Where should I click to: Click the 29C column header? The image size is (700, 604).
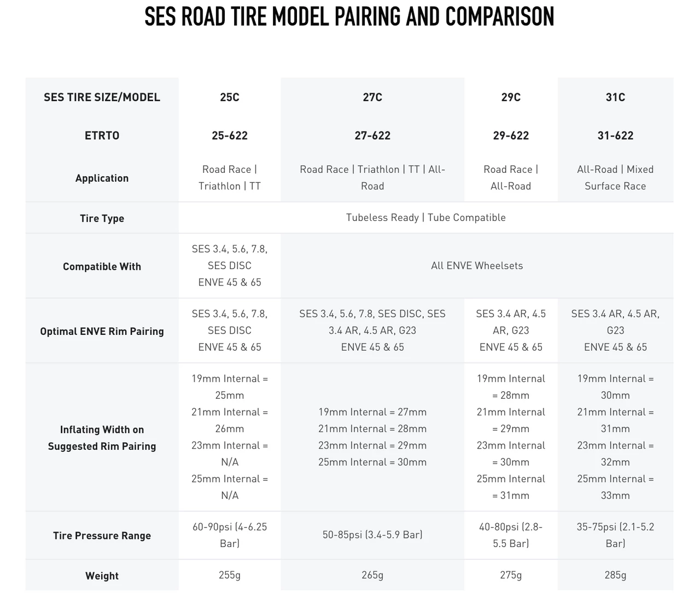point(511,97)
